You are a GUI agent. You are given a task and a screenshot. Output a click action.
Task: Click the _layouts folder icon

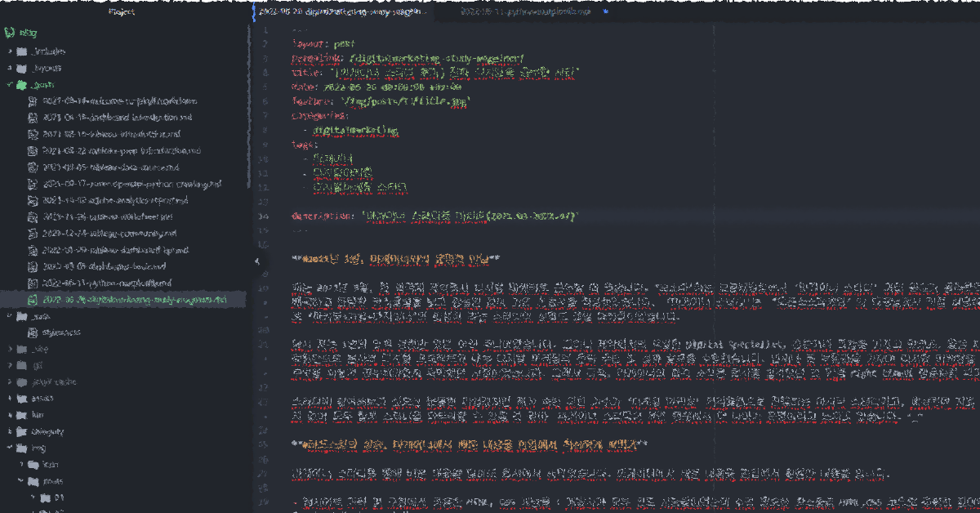pyautogui.click(x=22, y=69)
